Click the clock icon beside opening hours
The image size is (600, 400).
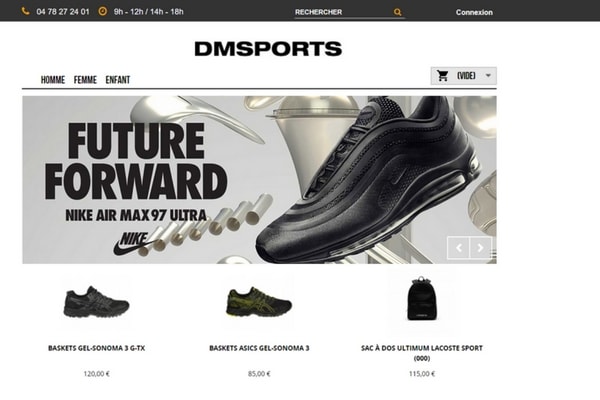[x=103, y=11]
